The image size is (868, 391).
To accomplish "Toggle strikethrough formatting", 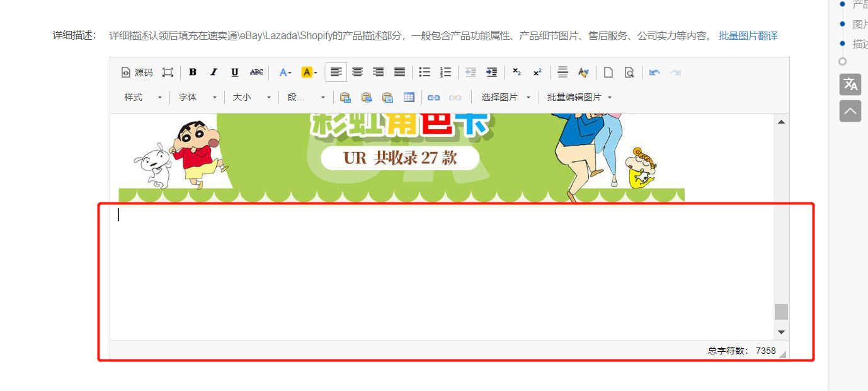I will coord(256,73).
